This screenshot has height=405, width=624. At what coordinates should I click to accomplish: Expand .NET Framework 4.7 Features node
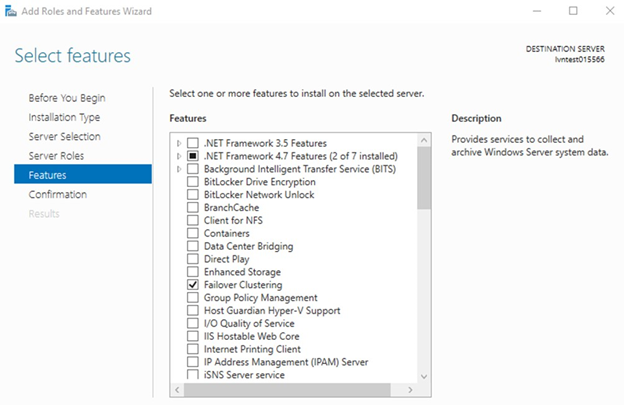[x=179, y=156]
